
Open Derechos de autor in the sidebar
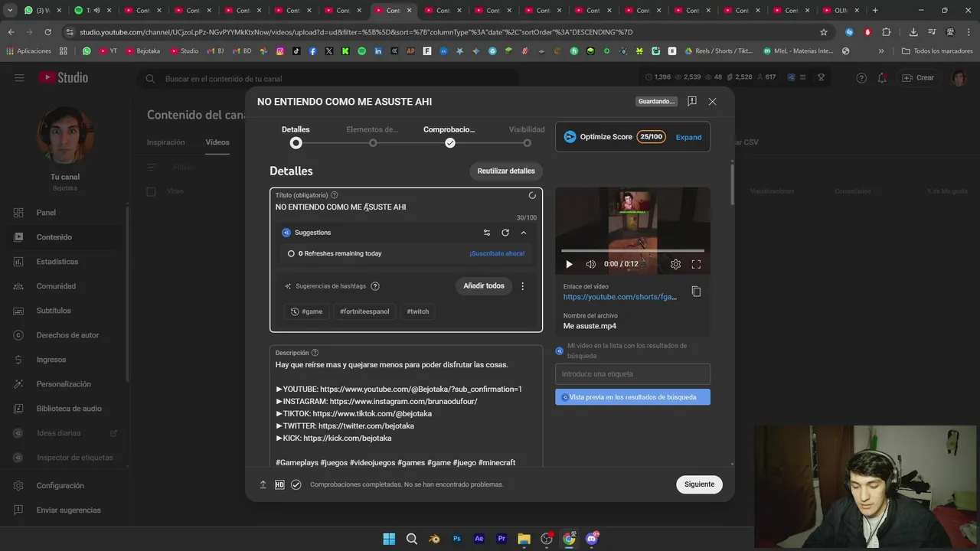[x=64, y=335]
